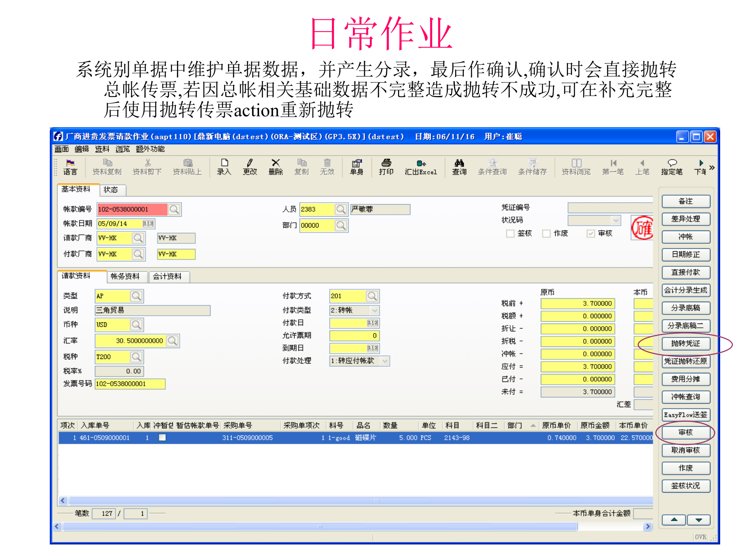747x560 pixels.
Task: Open the 请款厂商 magnifier lookup icon
Action: click(x=138, y=238)
